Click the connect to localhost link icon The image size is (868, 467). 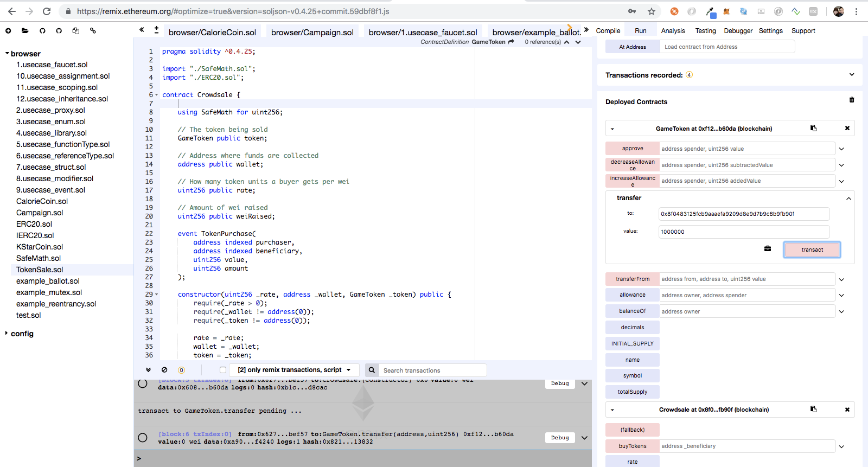coord(93,31)
